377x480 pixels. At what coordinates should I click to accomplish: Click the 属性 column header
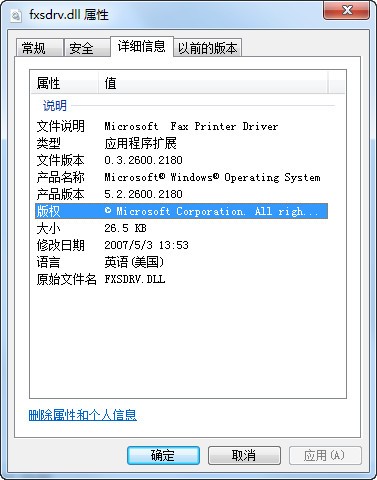tap(65, 83)
